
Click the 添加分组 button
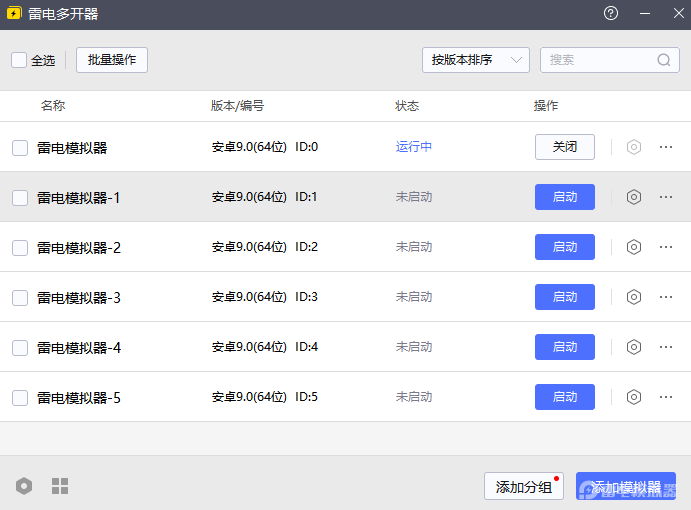(524, 486)
